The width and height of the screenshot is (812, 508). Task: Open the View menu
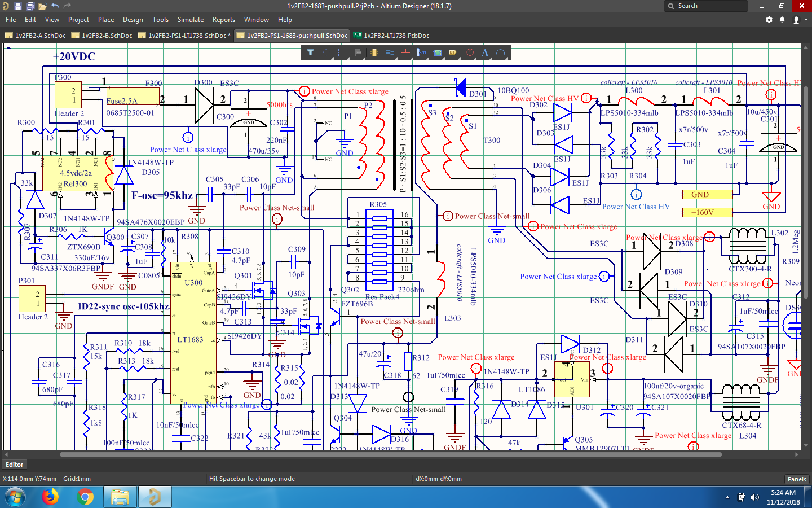[52, 20]
